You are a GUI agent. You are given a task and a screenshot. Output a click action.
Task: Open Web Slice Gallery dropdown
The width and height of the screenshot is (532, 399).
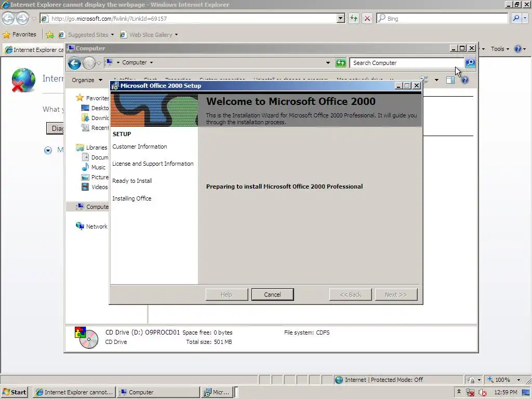149,35
